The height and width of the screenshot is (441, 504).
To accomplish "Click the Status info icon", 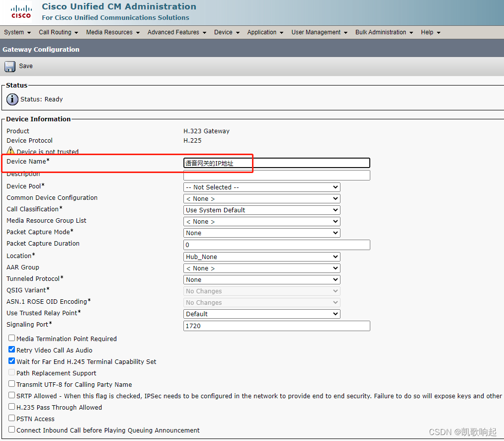I will [x=12, y=99].
